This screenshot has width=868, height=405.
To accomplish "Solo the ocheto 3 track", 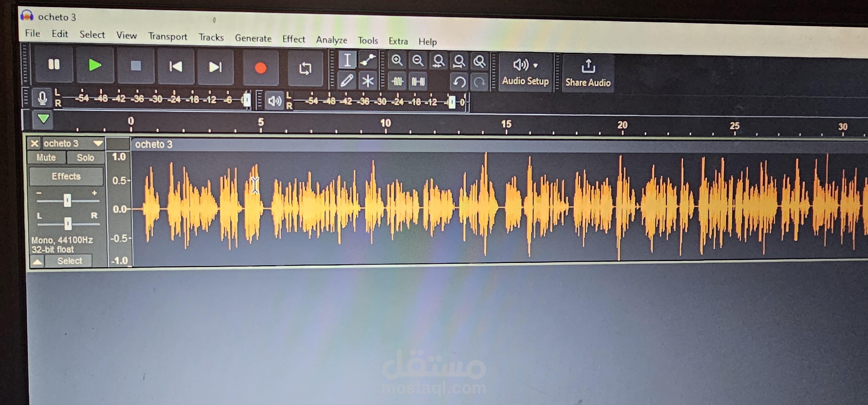I will (x=85, y=158).
